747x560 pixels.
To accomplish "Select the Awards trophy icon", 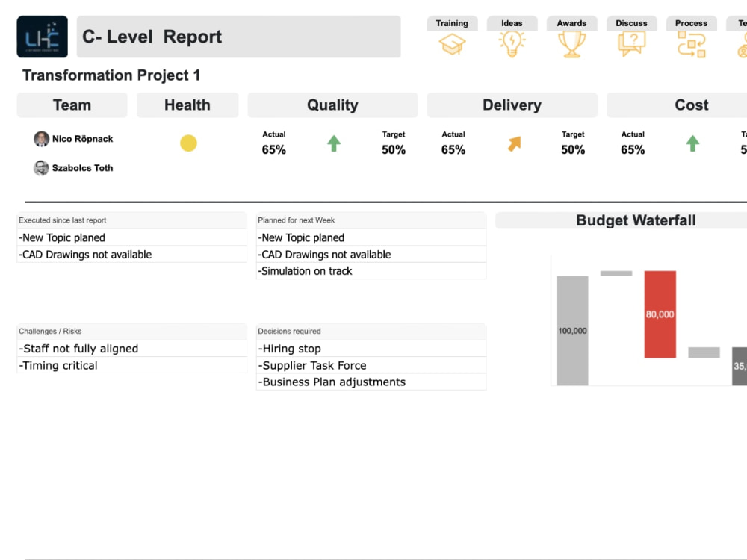I will pyautogui.click(x=571, y=43).
